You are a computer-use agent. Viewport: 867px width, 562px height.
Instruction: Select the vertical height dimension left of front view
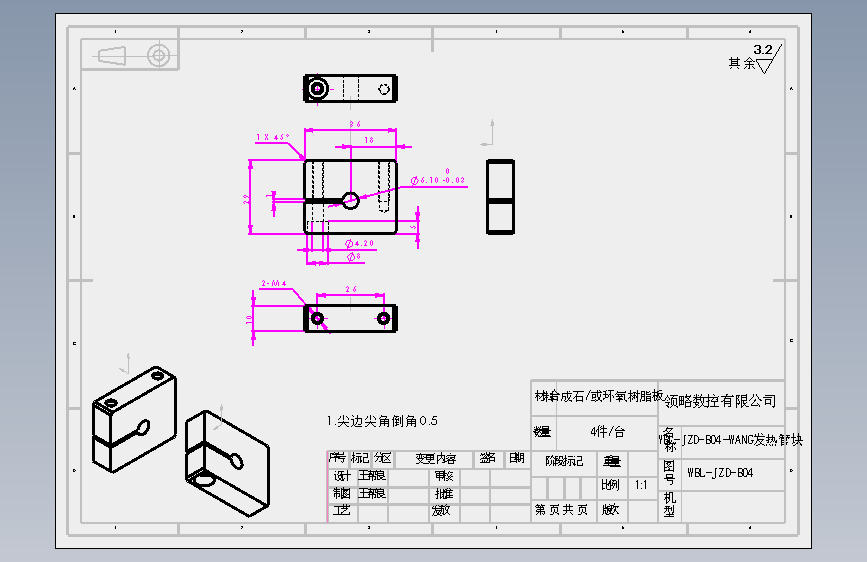[246, 199]
